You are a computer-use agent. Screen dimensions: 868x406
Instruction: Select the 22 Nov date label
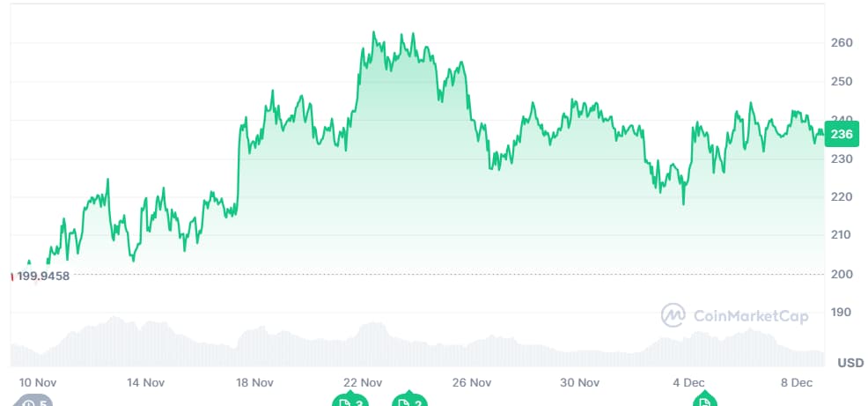click(x=363, y=382)
